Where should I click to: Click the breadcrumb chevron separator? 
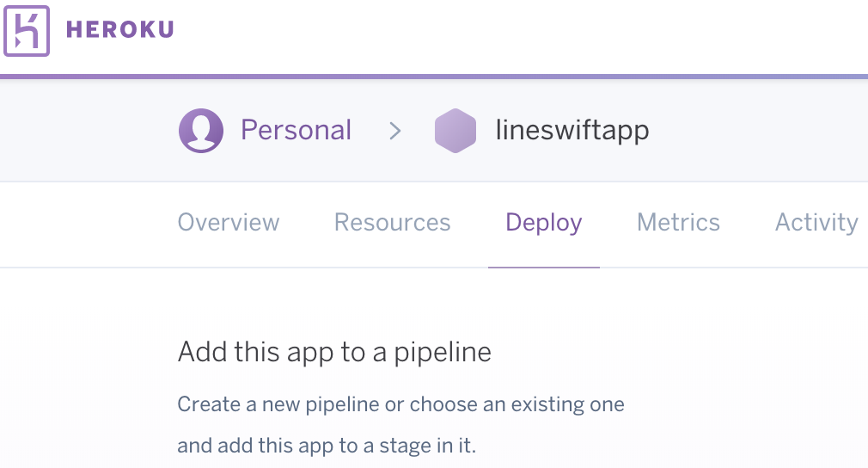[x=394, y=131]
